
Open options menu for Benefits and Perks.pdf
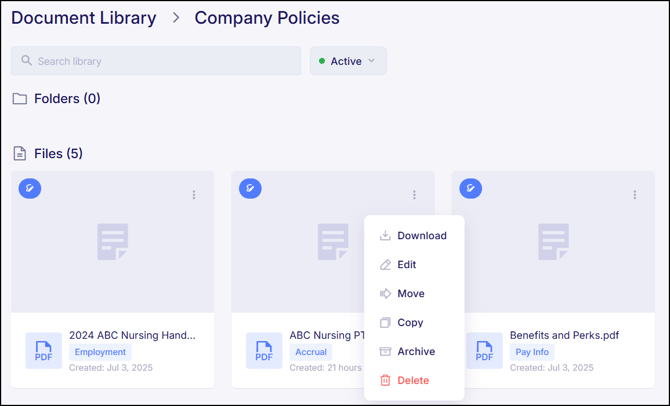(635, 195)
